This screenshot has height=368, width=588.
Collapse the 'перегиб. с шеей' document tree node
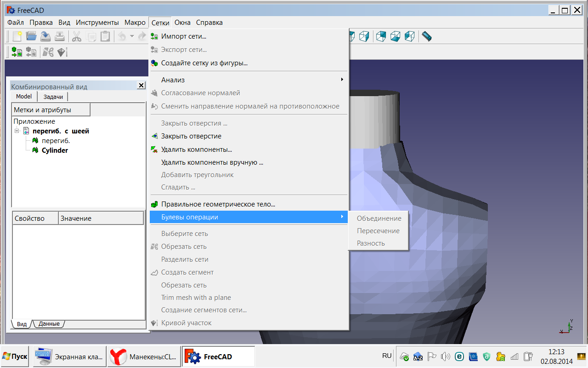pyautogui.click(x=17, y=131)
